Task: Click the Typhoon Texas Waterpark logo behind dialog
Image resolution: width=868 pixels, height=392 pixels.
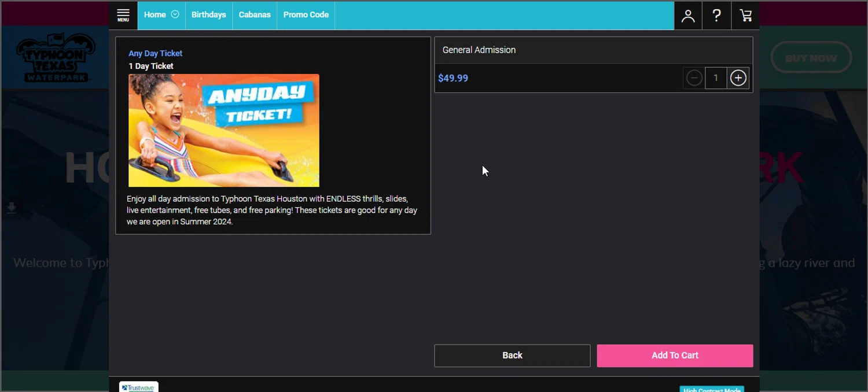Action: coord(56,58)
